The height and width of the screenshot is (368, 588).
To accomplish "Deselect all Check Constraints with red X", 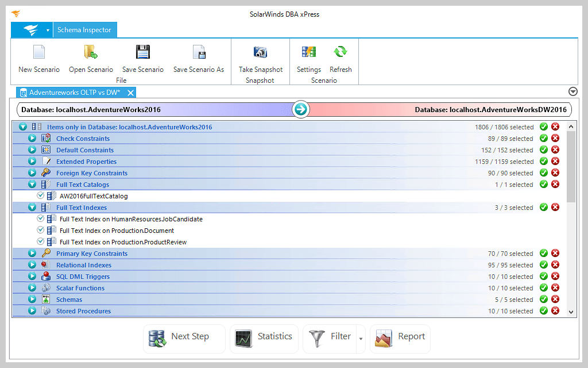I will pyautogui.click(x=555, y=138).
